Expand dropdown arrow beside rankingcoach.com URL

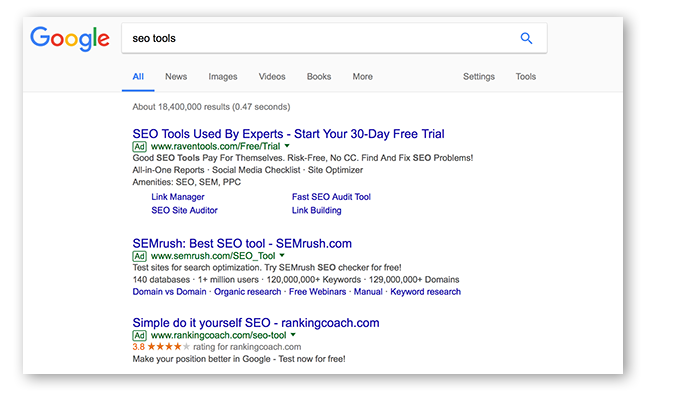[293, 335]
